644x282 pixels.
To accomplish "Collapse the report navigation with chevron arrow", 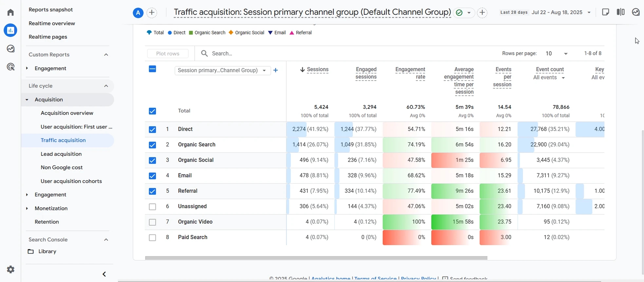I will pyautogui.click(x=104, y=274).
